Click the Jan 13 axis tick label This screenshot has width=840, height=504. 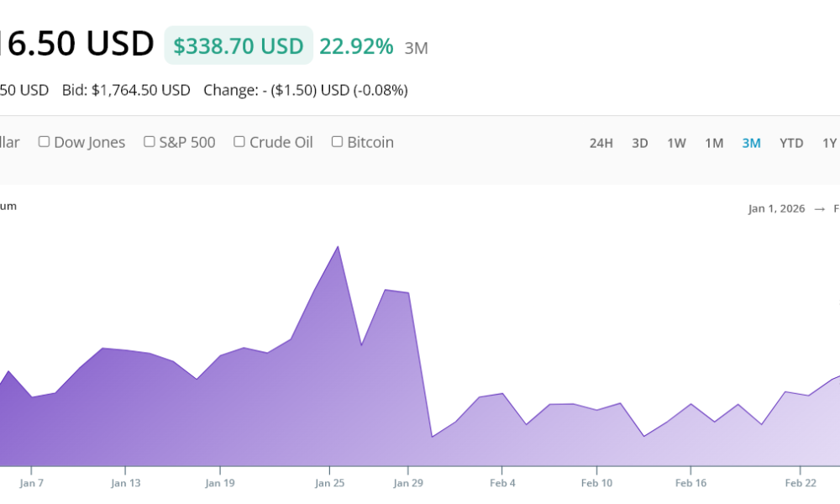[125, 483]
